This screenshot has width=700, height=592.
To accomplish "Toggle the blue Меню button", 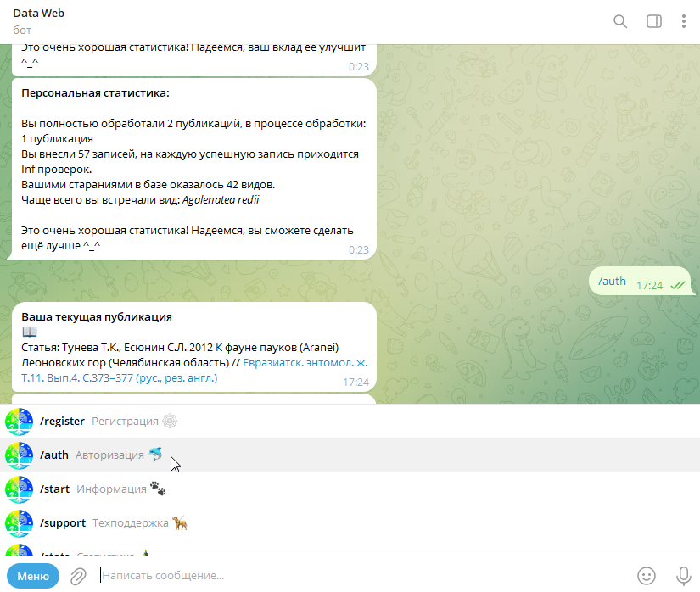I will [x=33, y=576].
